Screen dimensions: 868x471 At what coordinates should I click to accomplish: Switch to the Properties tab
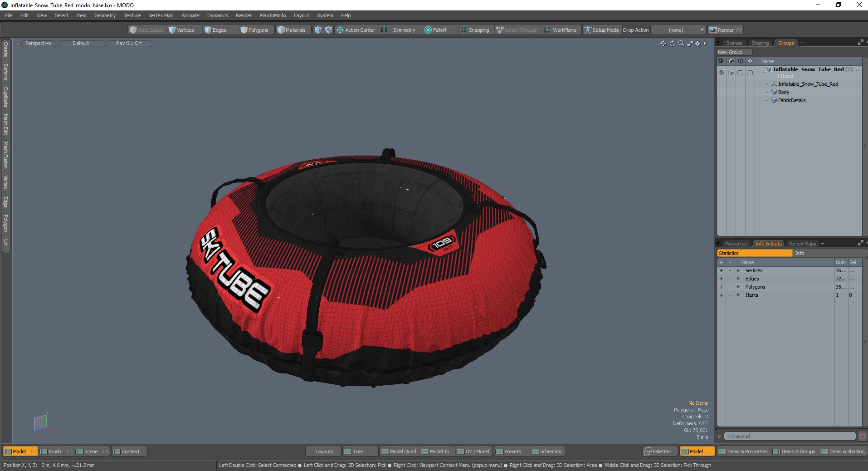736,244
